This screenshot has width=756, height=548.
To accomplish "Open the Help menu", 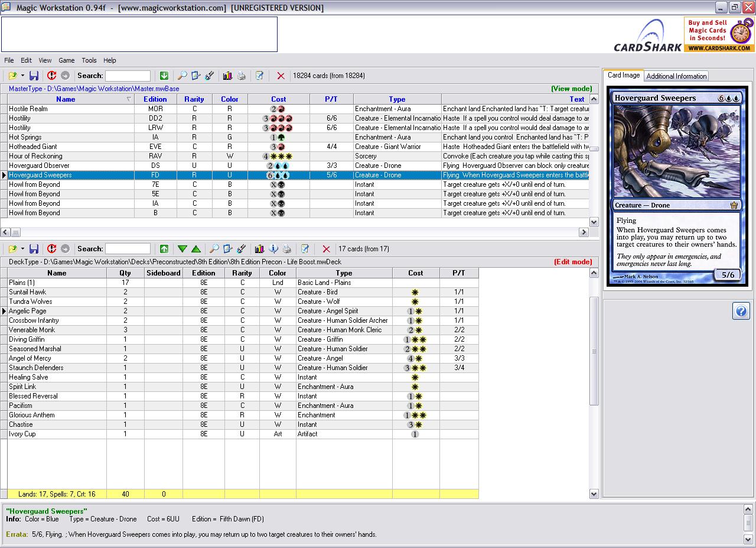I will click(110, 60).
